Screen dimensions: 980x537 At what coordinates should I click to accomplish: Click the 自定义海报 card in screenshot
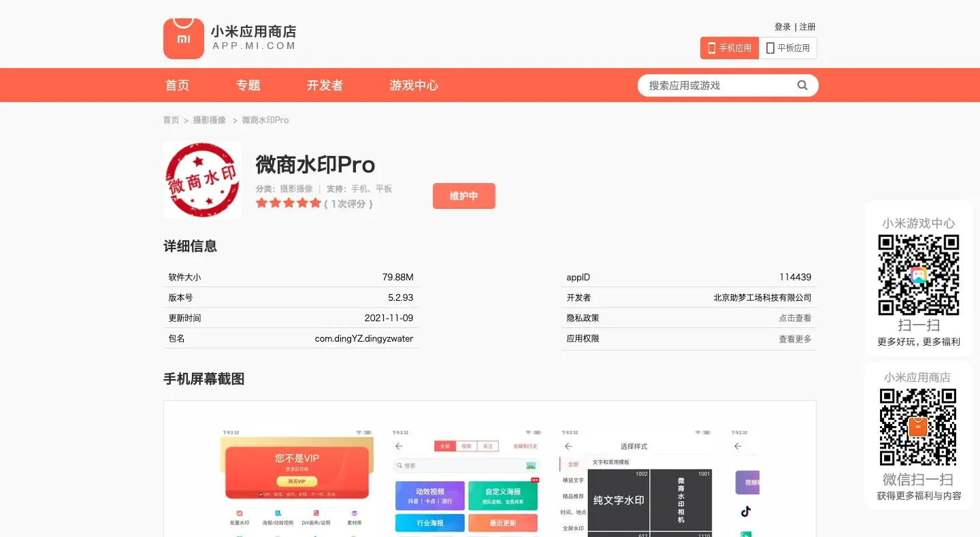pyautogui.click(x=503, y=495)
